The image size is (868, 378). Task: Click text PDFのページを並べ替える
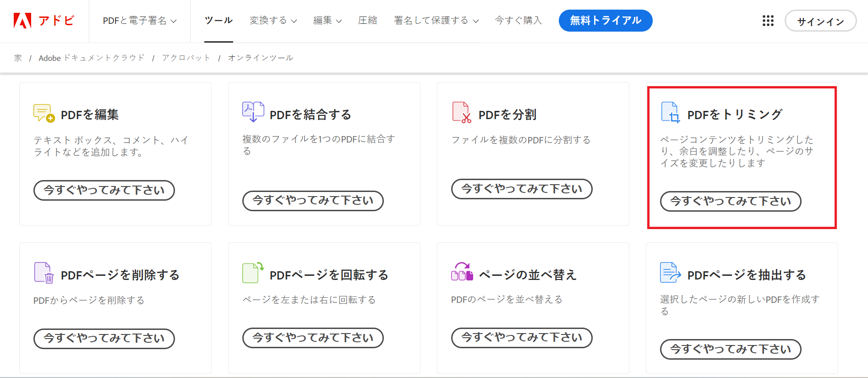click(507, 299)
